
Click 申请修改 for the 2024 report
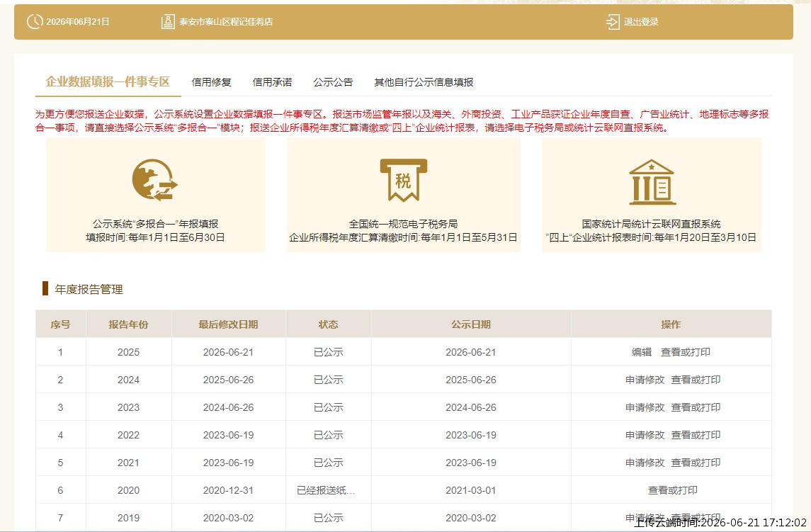[645, 380]
